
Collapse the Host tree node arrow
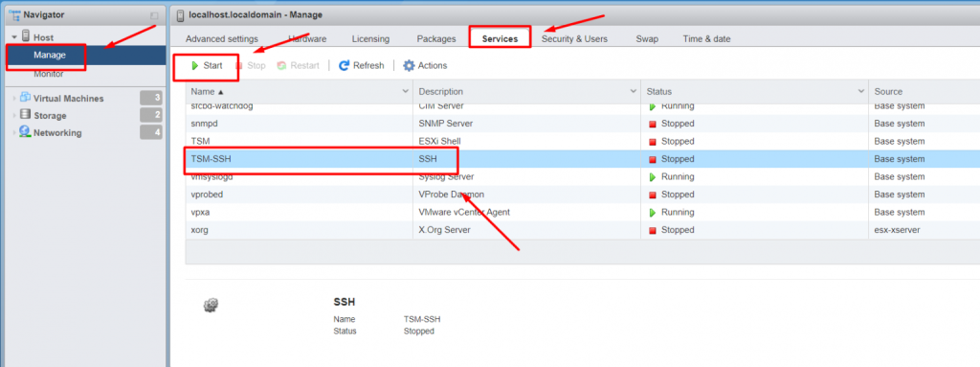click(15, 37)
